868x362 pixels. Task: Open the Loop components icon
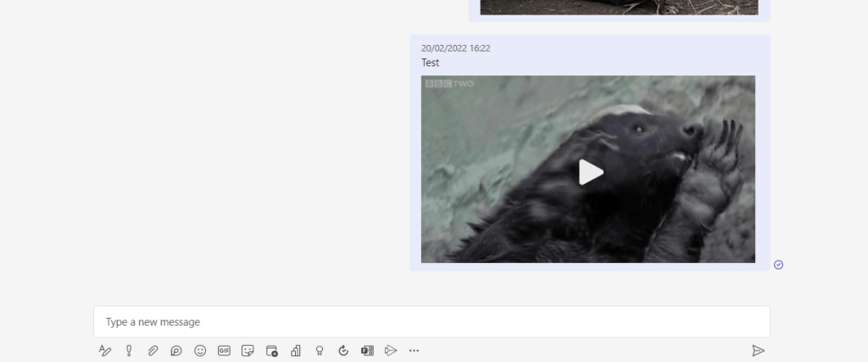pos(176,350)
